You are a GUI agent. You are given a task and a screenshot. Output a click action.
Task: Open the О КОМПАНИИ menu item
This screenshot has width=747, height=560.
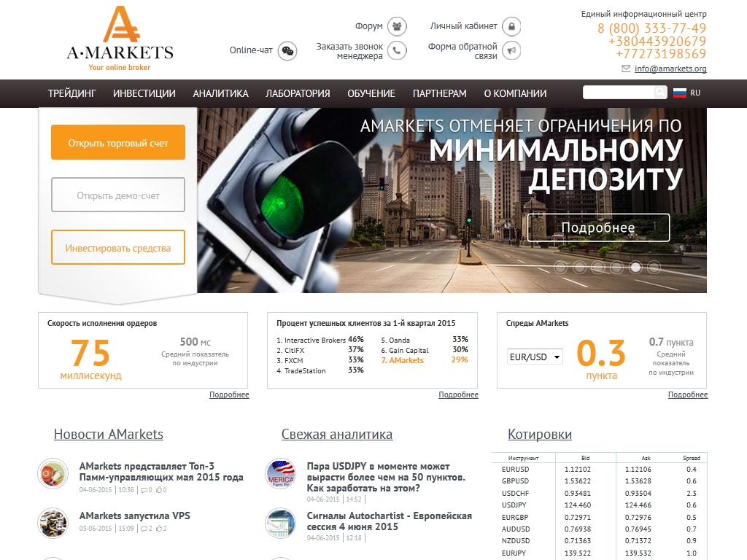click(x=515, y=93)
